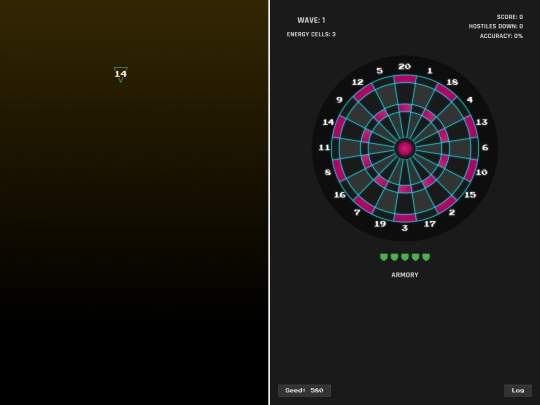Click the number 11 on the dartboard rim
This screenshot has width=540, height=405.
click(x=324, y=147)
